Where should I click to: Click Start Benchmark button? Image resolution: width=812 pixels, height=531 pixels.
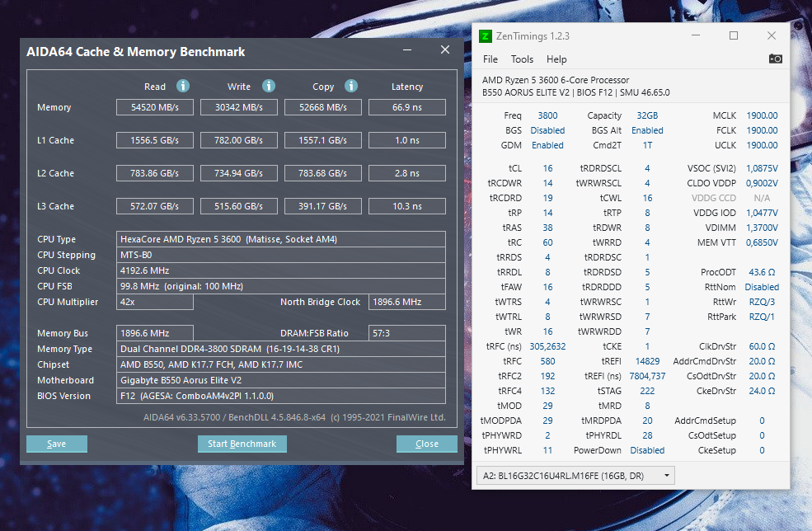coord(242,444)
